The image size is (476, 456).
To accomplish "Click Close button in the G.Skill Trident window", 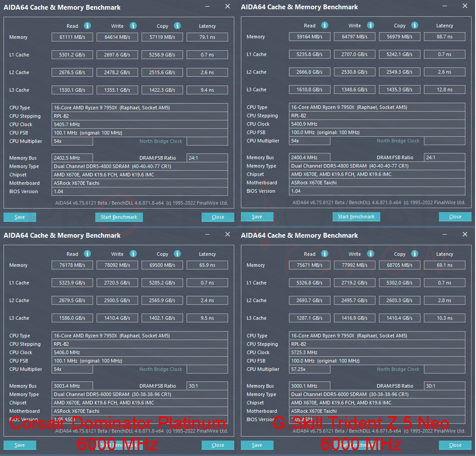I will click(x=455, y=445).
